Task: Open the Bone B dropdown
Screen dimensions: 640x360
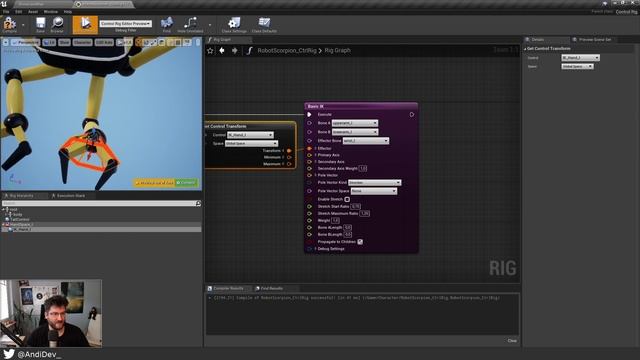Action: [355, 132]
